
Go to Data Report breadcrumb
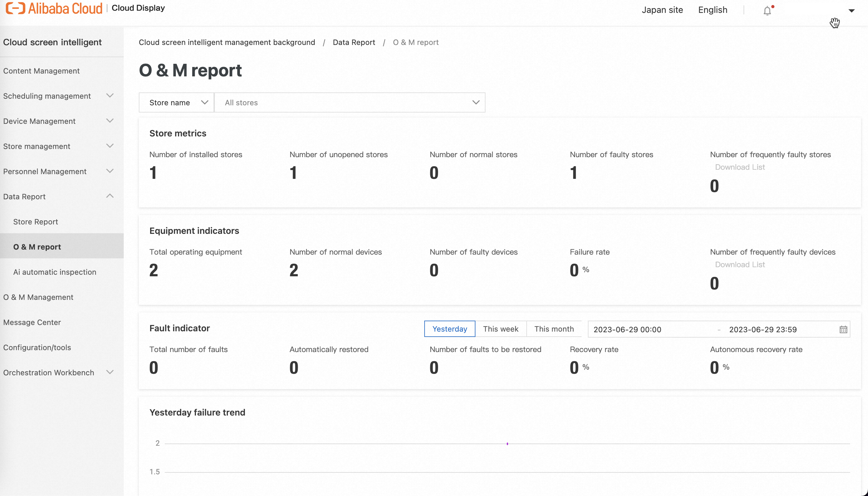coord(354,42)
